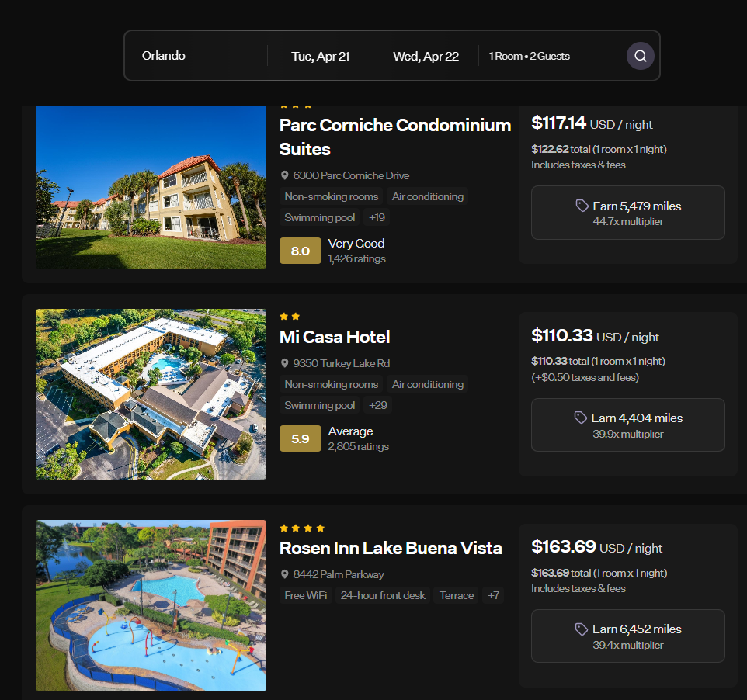This screenshot has height=700, width=747.
Task: Click the location pin beside 6300 Parc Corniche Drive
Action: 284,175
